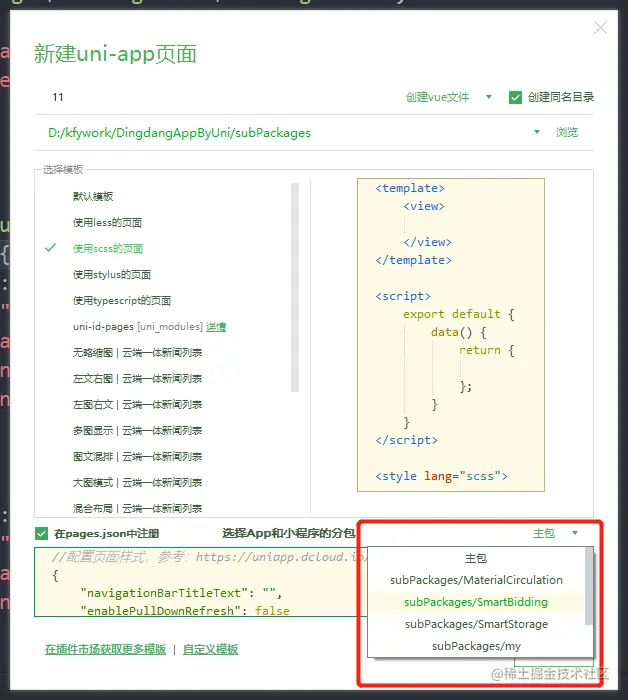Viewport: 628px width, 700px height.
Task: Click the 浏览 browse button
Action: (567, 132)
